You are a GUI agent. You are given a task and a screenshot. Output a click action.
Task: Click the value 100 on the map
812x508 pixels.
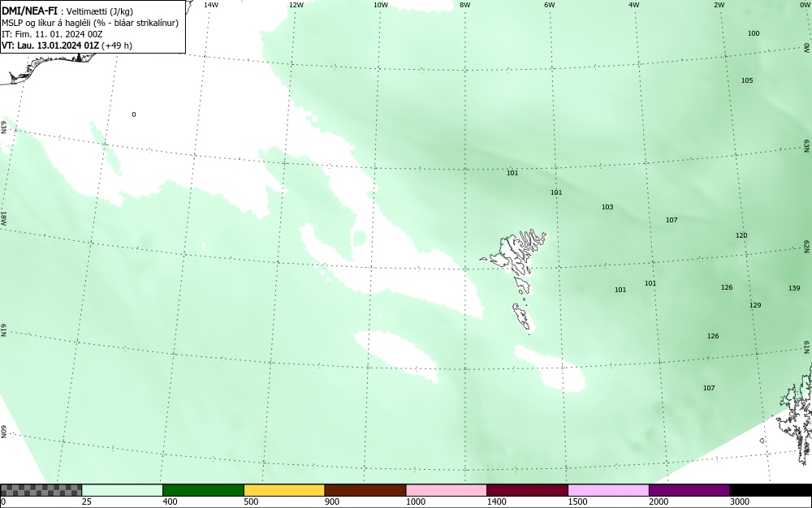click(754, 33)
